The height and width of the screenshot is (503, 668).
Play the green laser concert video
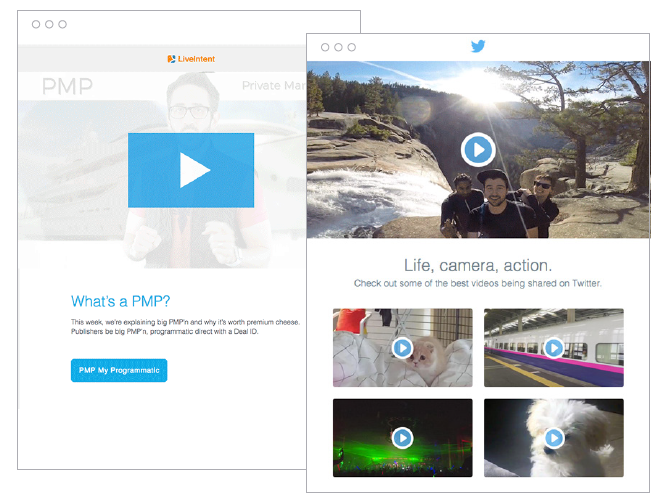point(402,438)
